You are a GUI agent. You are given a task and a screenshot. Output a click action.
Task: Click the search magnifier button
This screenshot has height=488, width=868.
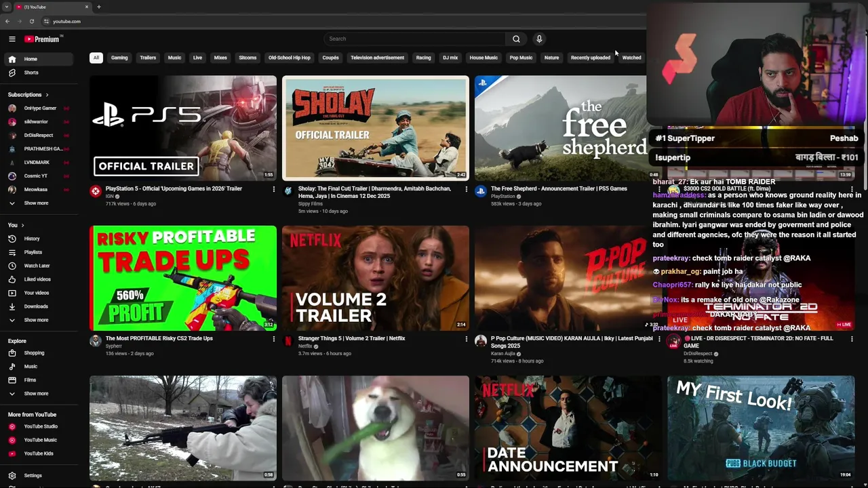point(516,39)
